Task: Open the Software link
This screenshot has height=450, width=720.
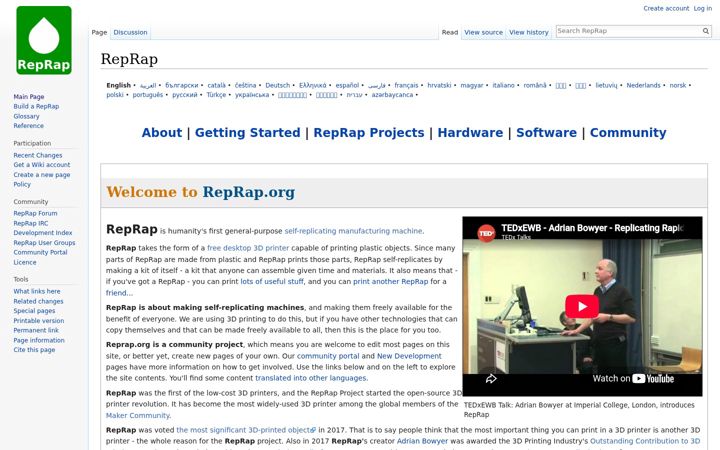Action: [546, 133]
